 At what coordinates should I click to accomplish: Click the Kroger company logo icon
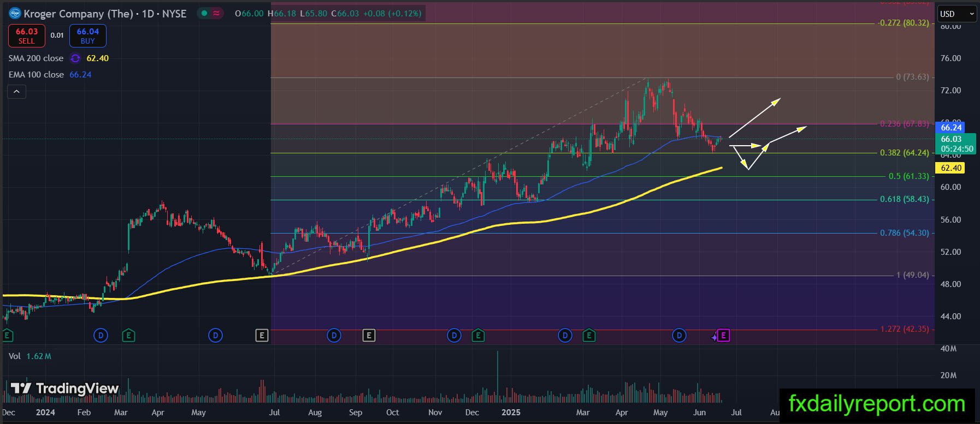[15, 13]
